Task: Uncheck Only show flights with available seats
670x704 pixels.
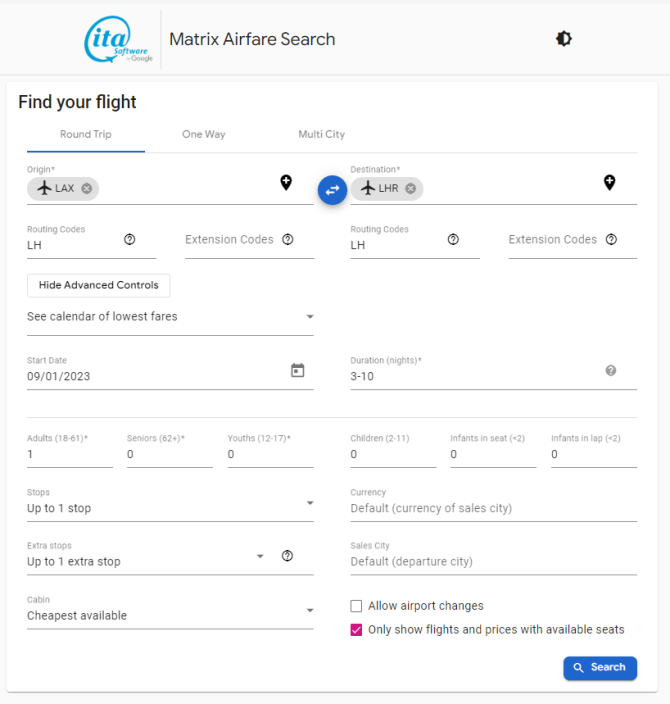Action: pyautogui.click(x=356, y=630)
